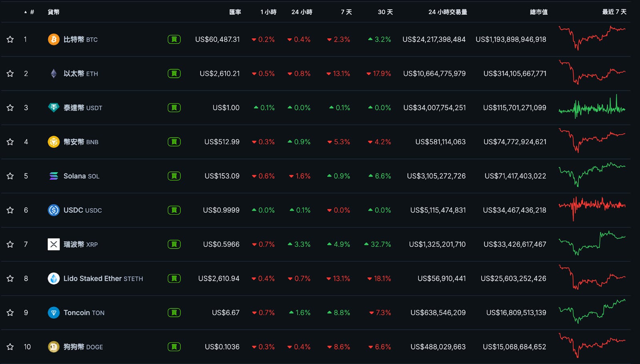Star the XRP row

(10, 244)
